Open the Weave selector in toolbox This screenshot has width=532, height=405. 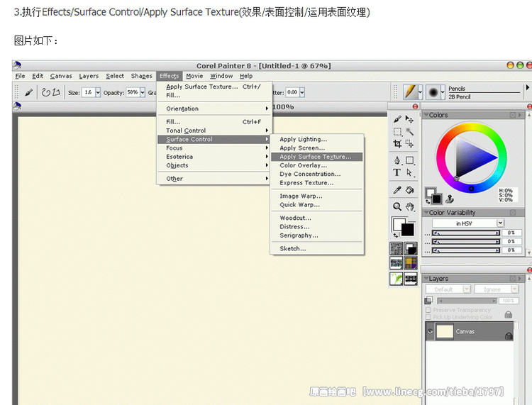click(x=411, y=263)
